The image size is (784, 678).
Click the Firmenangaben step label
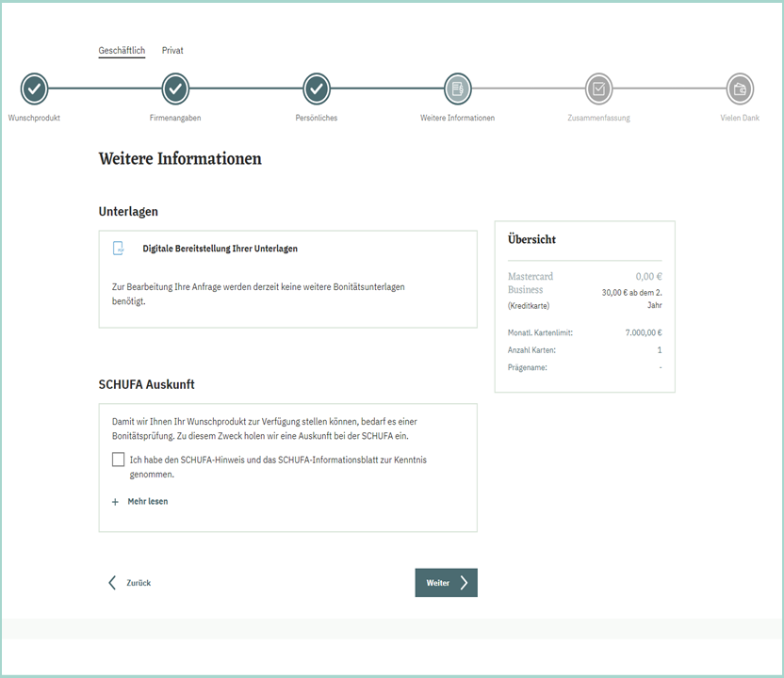tap(175, 118)
